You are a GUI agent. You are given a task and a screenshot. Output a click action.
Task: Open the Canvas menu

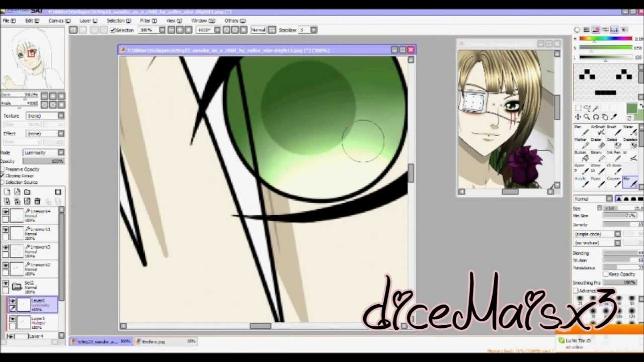tap(59, 21)
